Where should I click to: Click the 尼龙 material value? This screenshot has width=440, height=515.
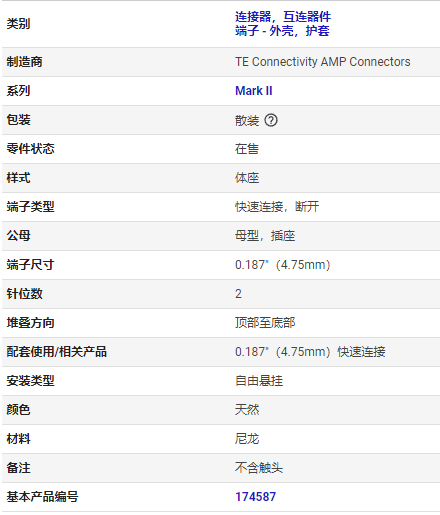tap(247, 439)
